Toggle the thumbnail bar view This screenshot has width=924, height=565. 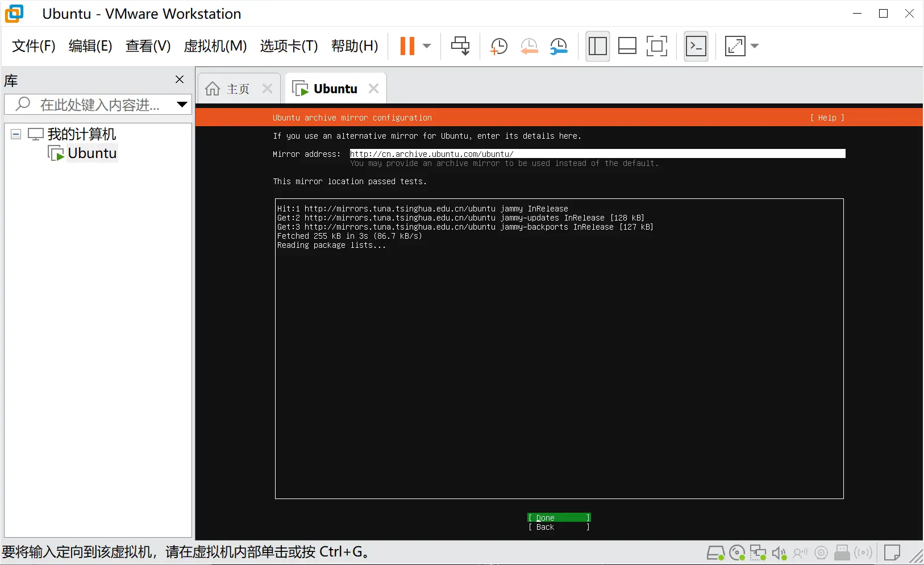point(627,46)
